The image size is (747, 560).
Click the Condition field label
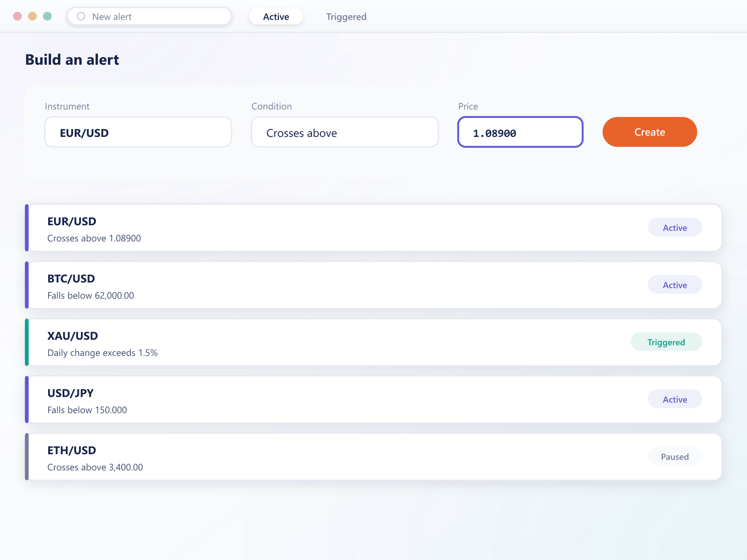(271, 107)
